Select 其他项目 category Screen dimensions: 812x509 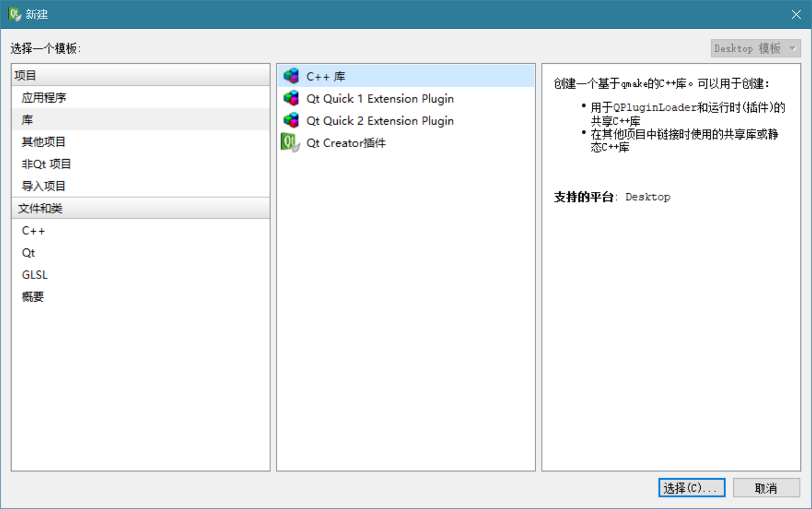[44, 142]
